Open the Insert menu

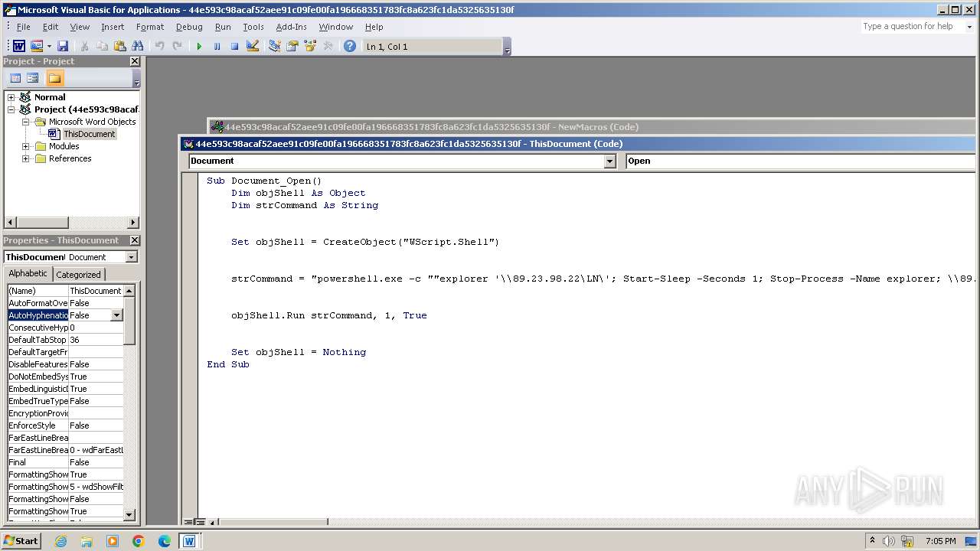(113, 27)
